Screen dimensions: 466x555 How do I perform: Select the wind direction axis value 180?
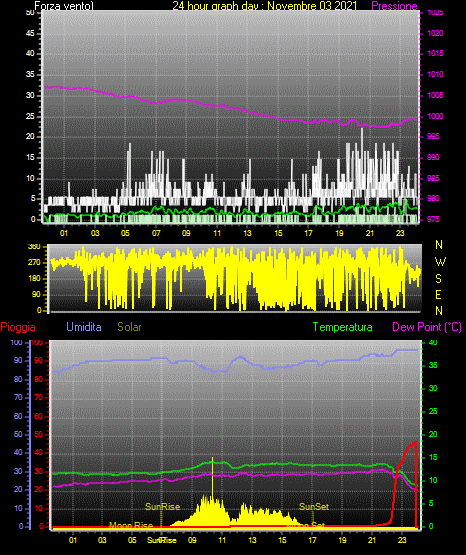(34, 279)
